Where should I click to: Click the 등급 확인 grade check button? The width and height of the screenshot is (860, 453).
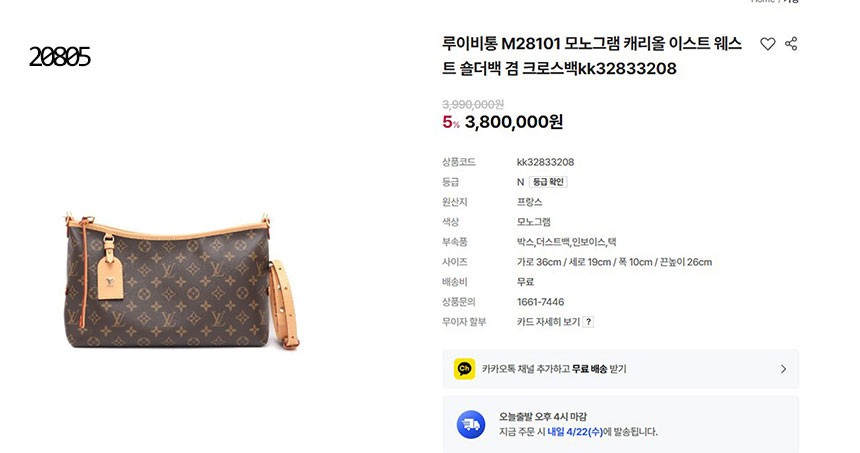tap(548, 182)
